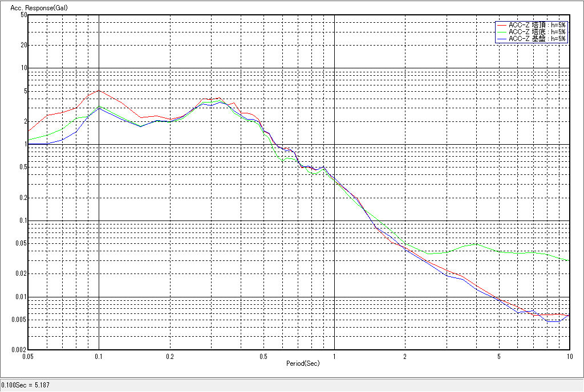Click the 0.01 tick label on Y axis
This screenshot has width=584, height=392.
pyautogui.click(x=21, y=297)
